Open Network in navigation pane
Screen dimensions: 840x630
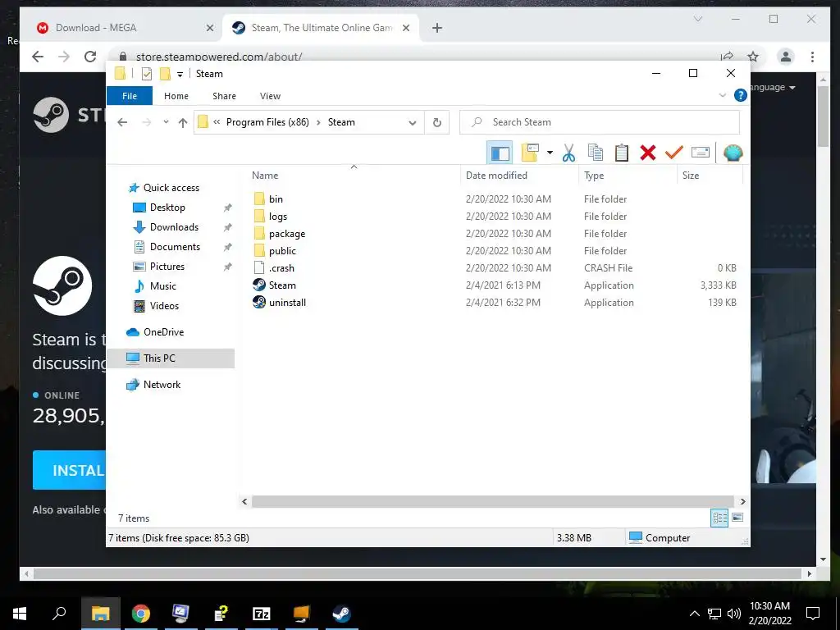click(x=162, y=385)
